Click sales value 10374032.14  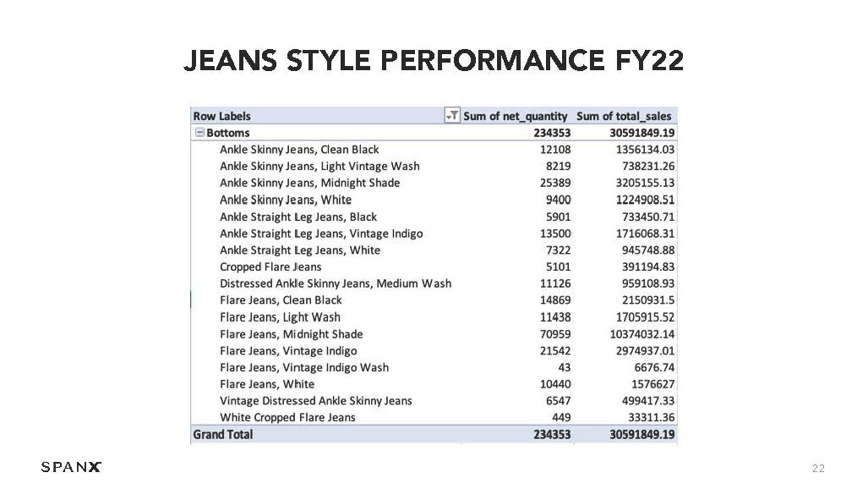(642, 334)
